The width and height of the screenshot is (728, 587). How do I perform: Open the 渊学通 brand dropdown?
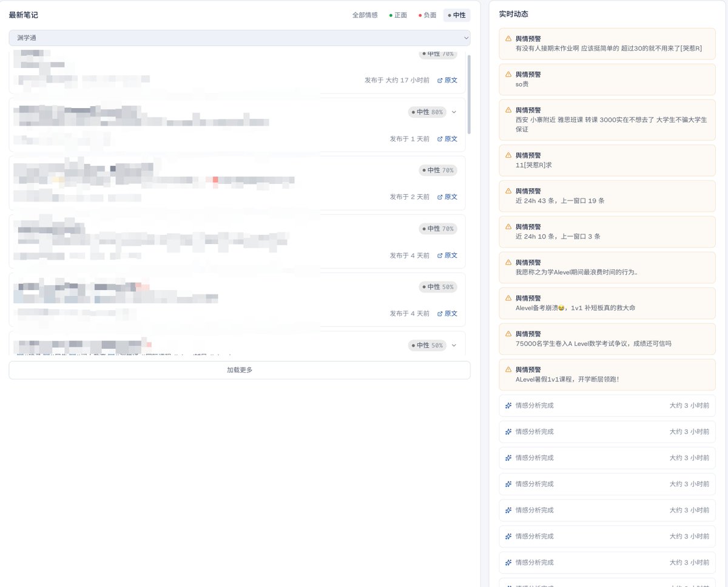(240, 38)
